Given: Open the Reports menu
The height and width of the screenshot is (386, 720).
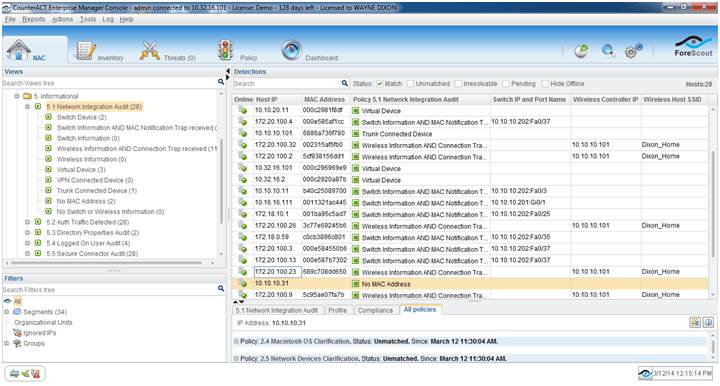Looking at the screenshot, I should 34,19.
